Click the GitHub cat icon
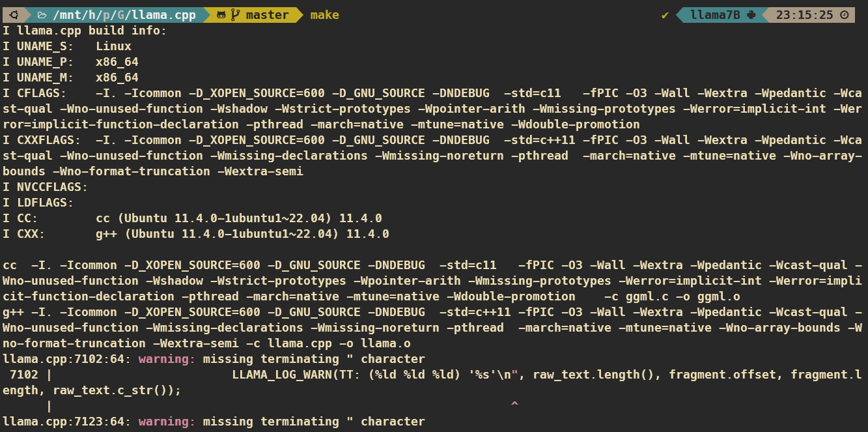Image resolution: width=868 pixels, height=432 pixels. (x=221, y=15)
